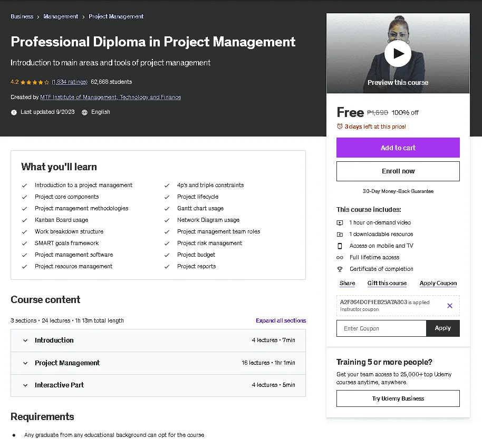Add the course to cart
Image resolution: width=482 pixels, height=448 pixels.
click(x=398, y=148)
